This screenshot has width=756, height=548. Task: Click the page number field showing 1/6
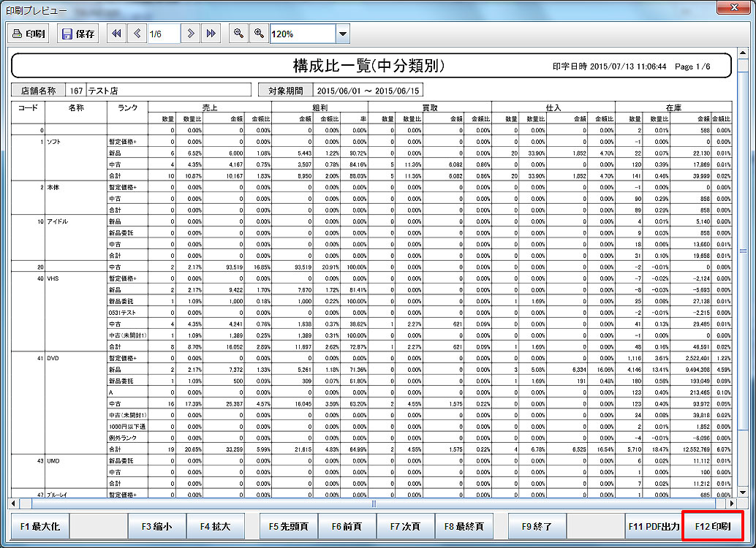click(163, 34)
